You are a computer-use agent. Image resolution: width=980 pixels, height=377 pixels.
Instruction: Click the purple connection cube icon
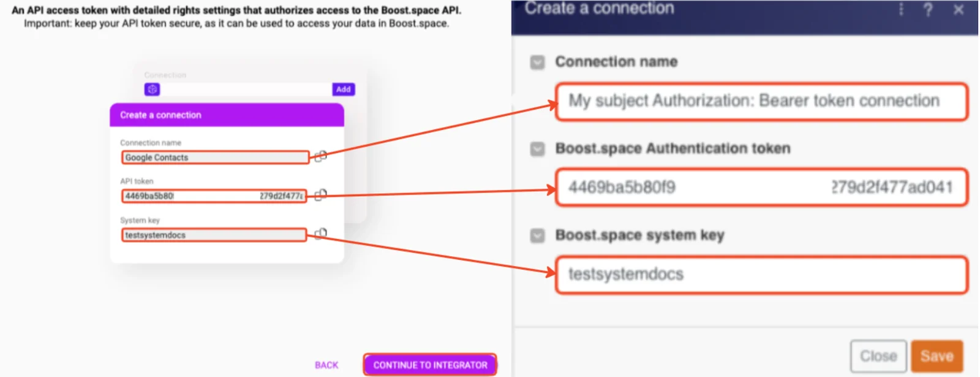(153, 89)
